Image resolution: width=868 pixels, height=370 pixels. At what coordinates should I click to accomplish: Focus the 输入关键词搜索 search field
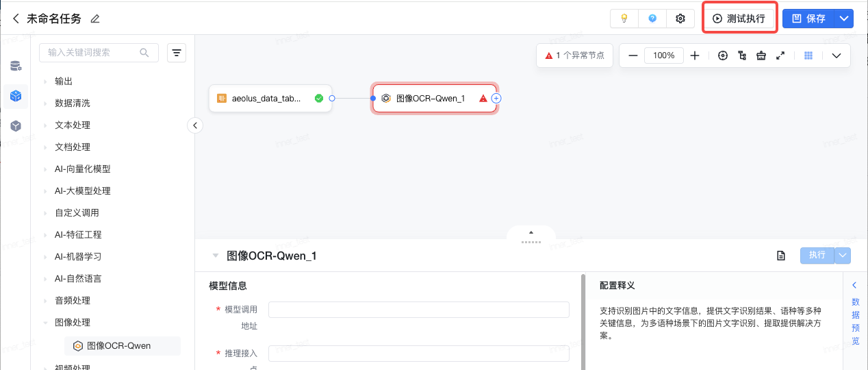pyautogui.click(x=99, y=53)
